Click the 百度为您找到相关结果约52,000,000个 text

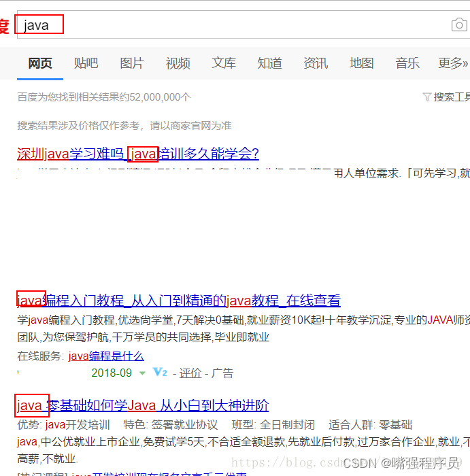(x=104, y=97)
